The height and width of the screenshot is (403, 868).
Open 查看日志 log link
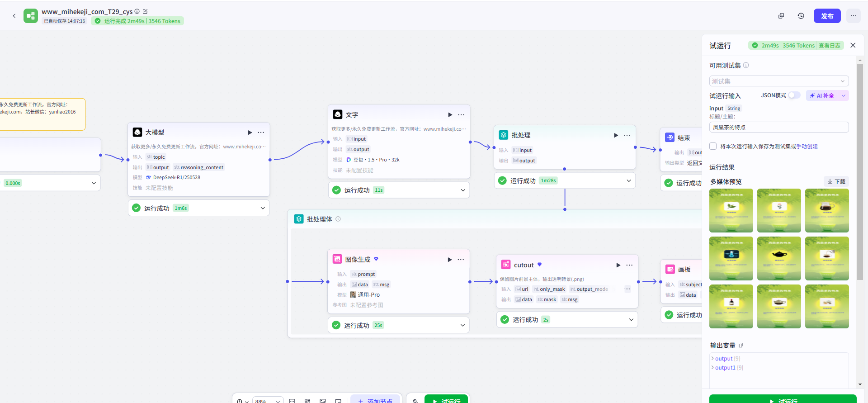coord(829,46)
